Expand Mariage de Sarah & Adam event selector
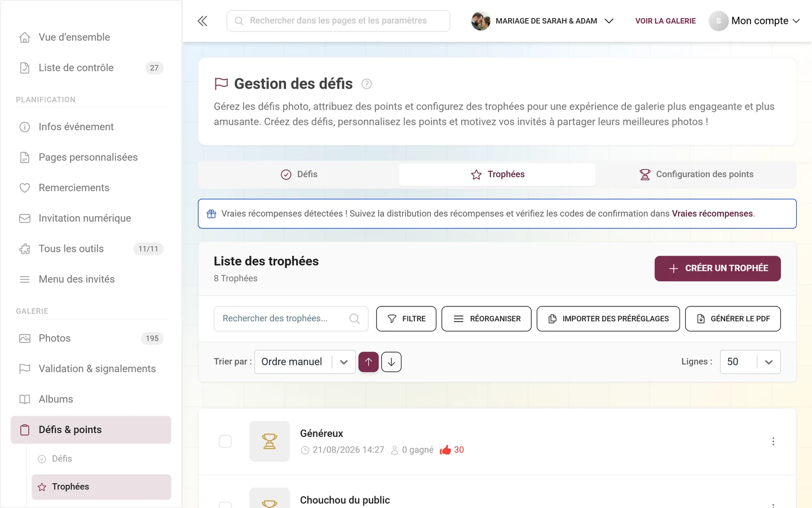The image size is (812, 508). click(x=542, y=21)
